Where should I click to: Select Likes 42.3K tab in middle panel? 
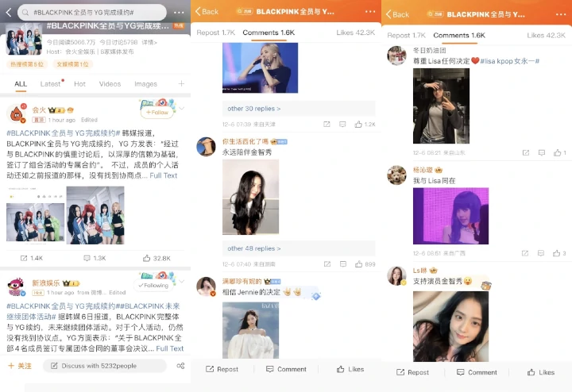coord(355,33)
